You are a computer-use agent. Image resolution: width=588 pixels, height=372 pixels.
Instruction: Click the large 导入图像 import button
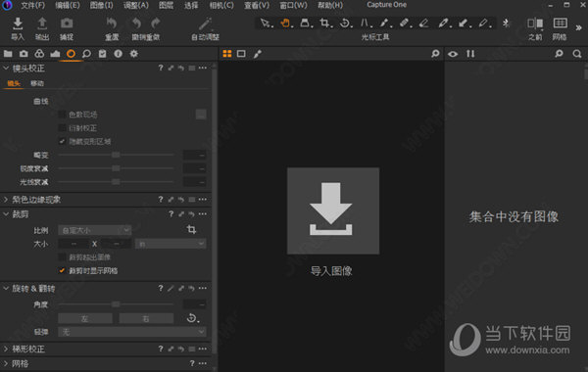333,210
